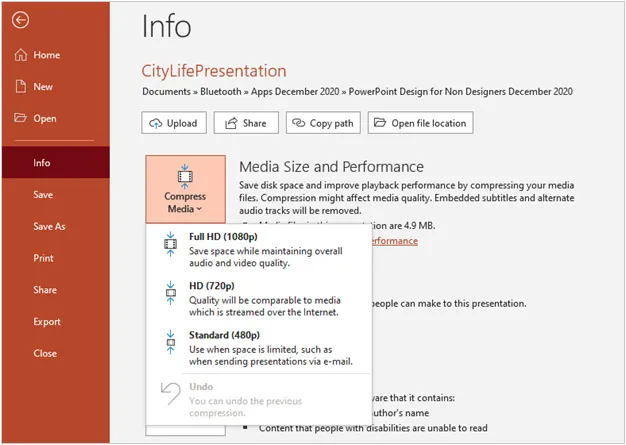Image resolution: width=626 pixels, height=445 pixels.
Task: Open Save As in the sidebar
Action: 56,226
